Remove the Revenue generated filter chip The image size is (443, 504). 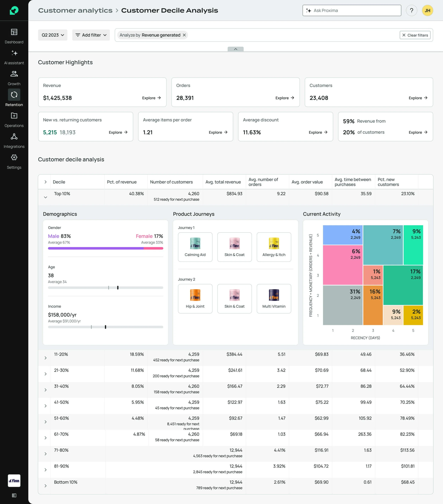[x=184, y=35]
